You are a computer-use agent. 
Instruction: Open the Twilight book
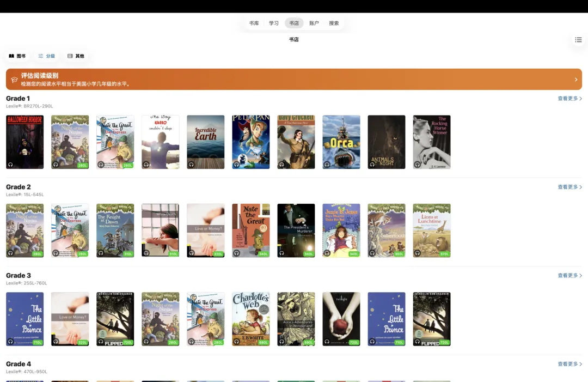(x=341, y=319)
